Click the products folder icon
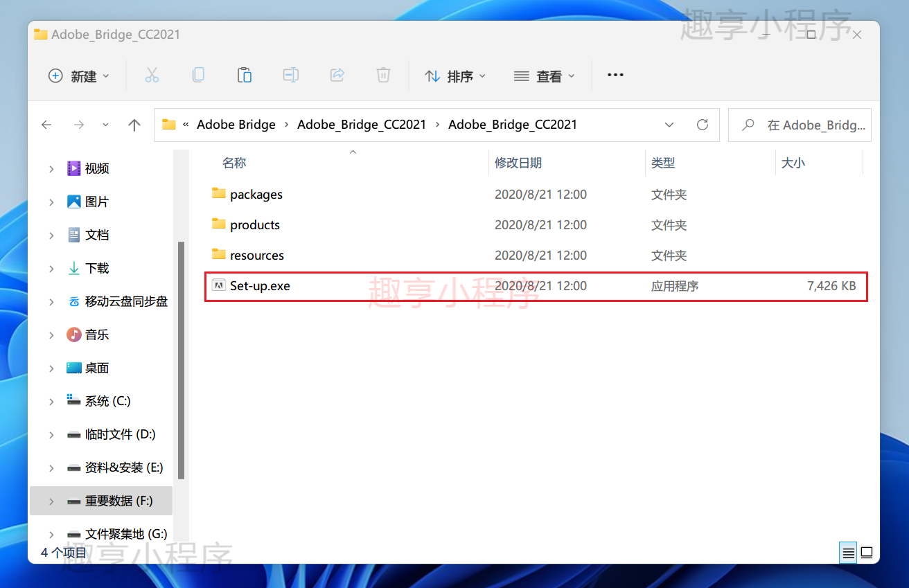909x588 pixels. (x=219, y=224)
